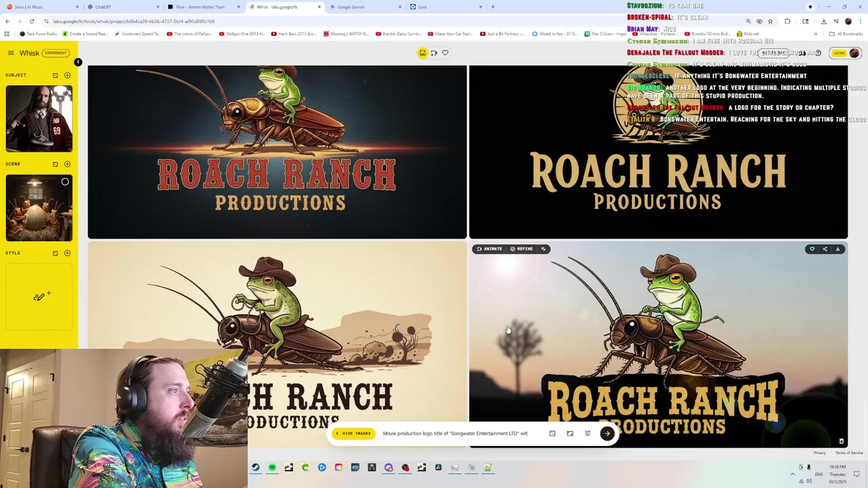Switch to videos view in top toolbar
868x488 pixels.
coord(434,53)
